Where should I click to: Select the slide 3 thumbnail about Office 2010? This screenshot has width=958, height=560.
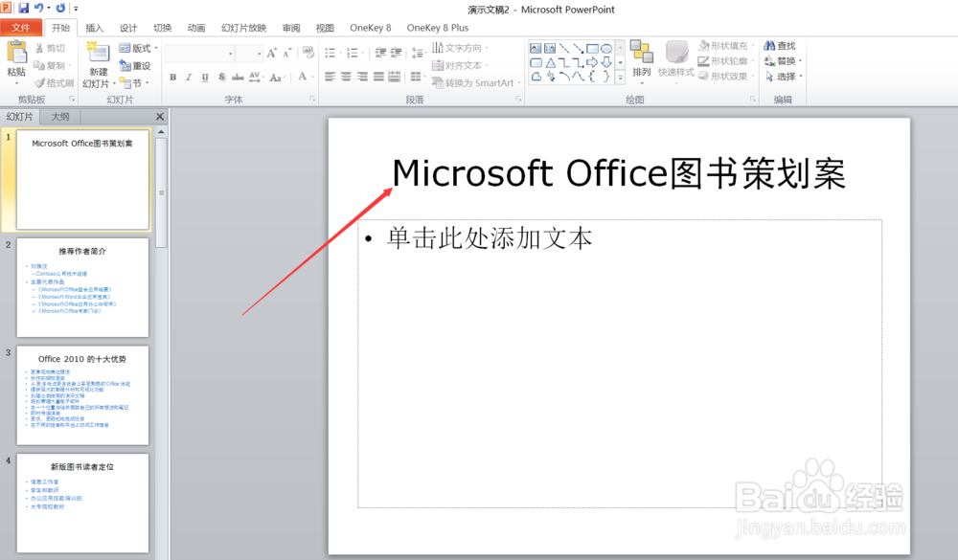click(82, 396)
